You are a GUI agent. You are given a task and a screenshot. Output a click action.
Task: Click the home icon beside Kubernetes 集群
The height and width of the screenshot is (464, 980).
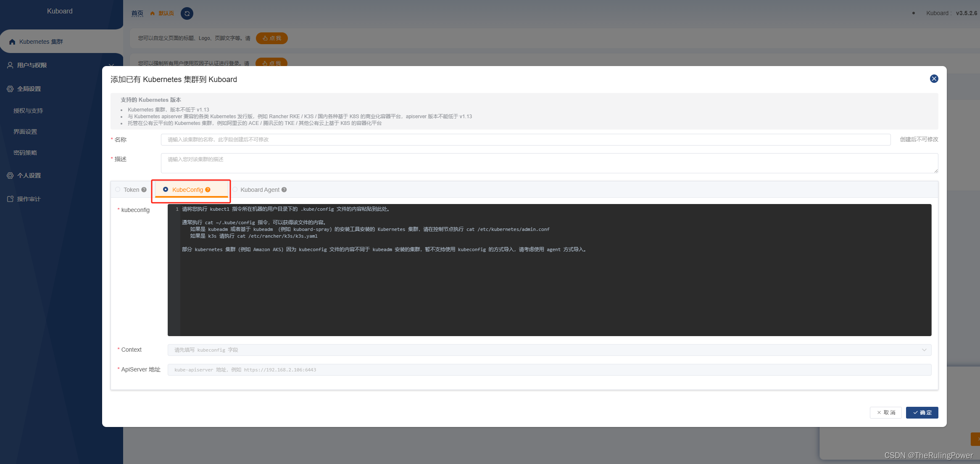(12, 42)
